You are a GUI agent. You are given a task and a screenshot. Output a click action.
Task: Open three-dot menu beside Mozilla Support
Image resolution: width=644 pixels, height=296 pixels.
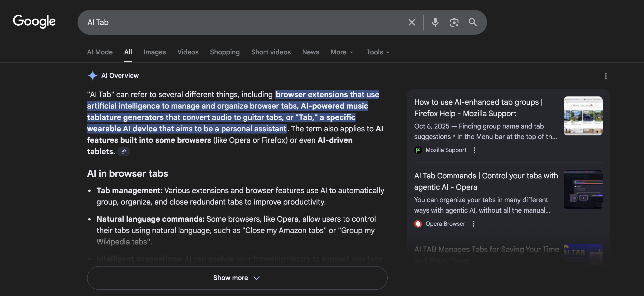point(474,150)
